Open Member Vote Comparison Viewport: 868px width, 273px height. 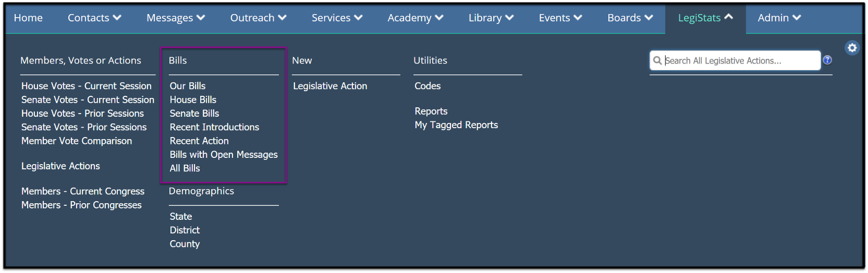coord(77,141)
